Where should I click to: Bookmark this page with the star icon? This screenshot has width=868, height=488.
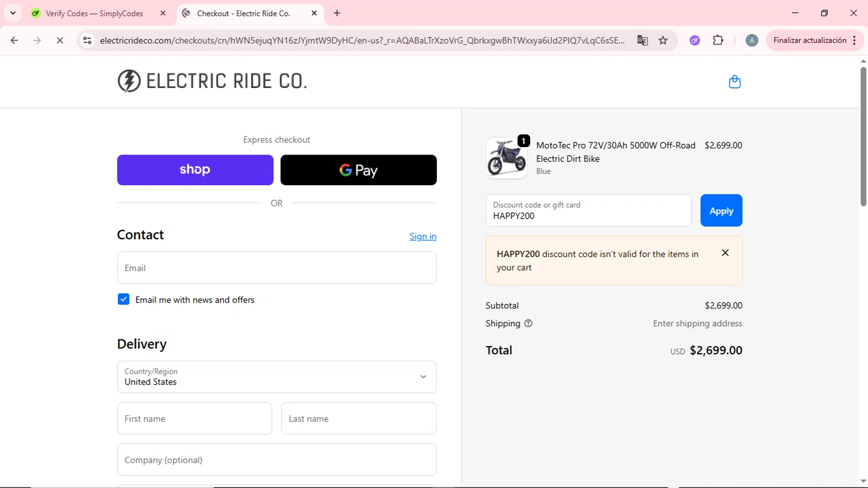point(663,41)
